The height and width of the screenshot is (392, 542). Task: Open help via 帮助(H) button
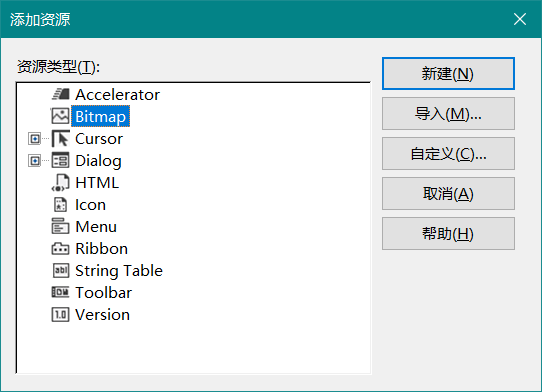pos(448,234)
